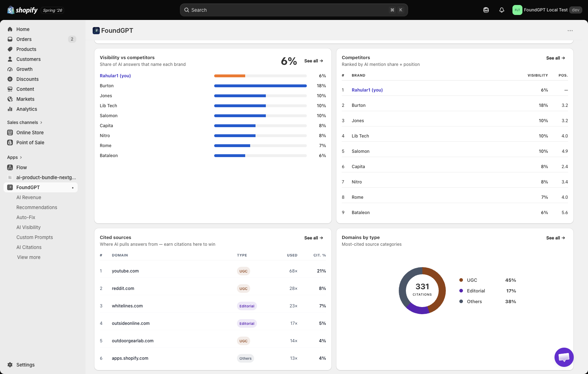
Task: See all in Competitors card
Action: click(x=556, y=58)
